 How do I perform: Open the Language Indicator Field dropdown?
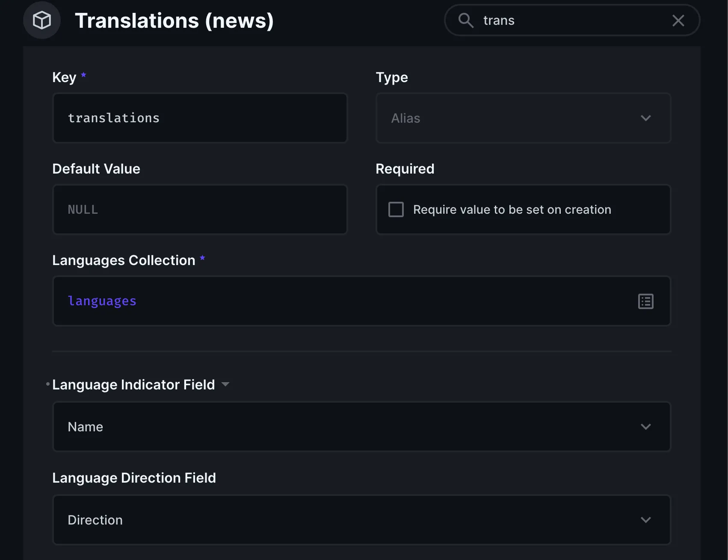point(361,426)
